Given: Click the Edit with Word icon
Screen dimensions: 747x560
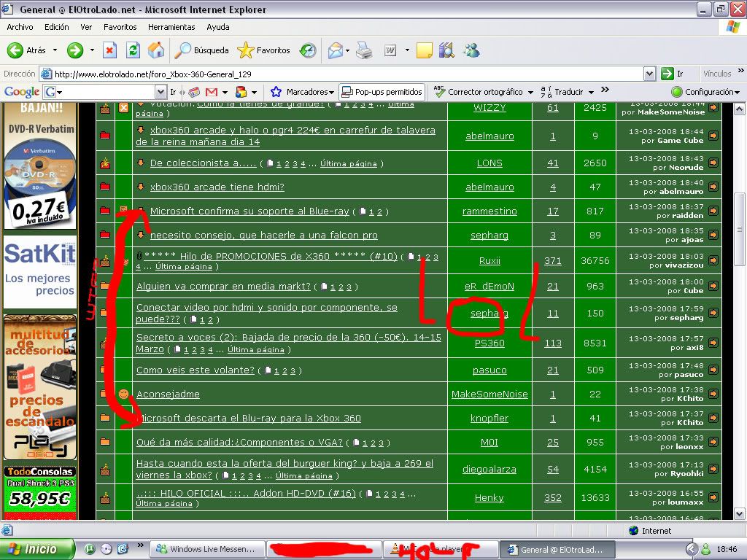Looking at the screenshot, I should pos(390,50).
